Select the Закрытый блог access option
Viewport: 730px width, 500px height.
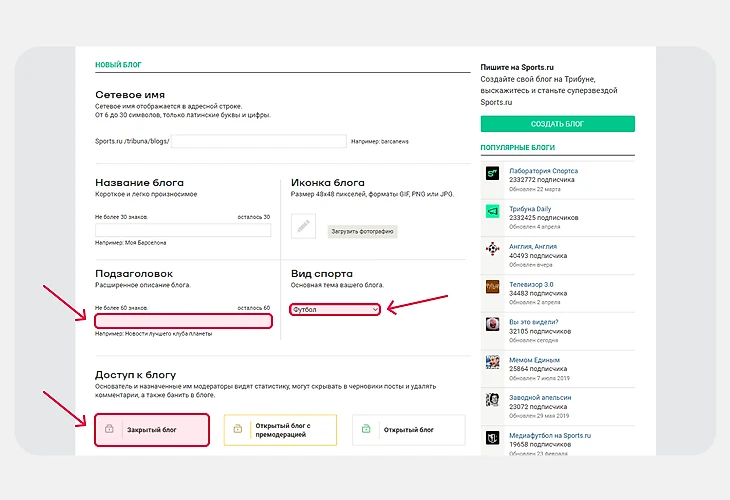coord(152,430)
